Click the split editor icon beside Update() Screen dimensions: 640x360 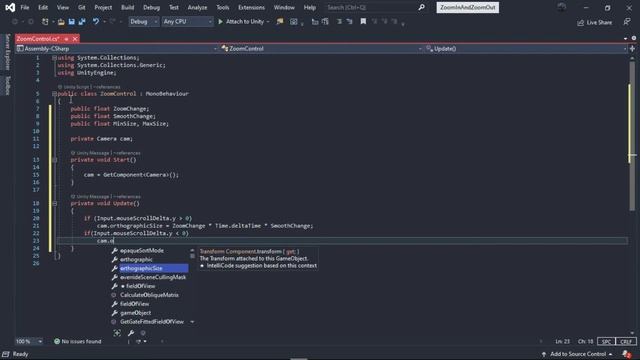click(x=632, y=49)
